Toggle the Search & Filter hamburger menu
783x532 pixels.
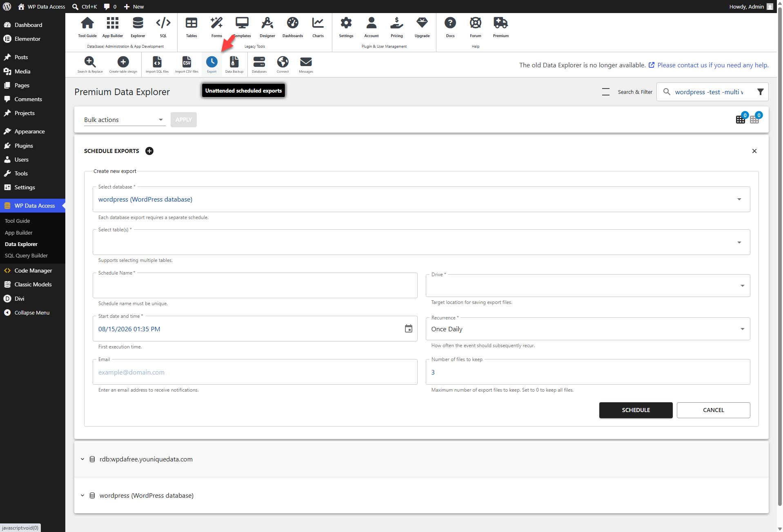[605, 92]
